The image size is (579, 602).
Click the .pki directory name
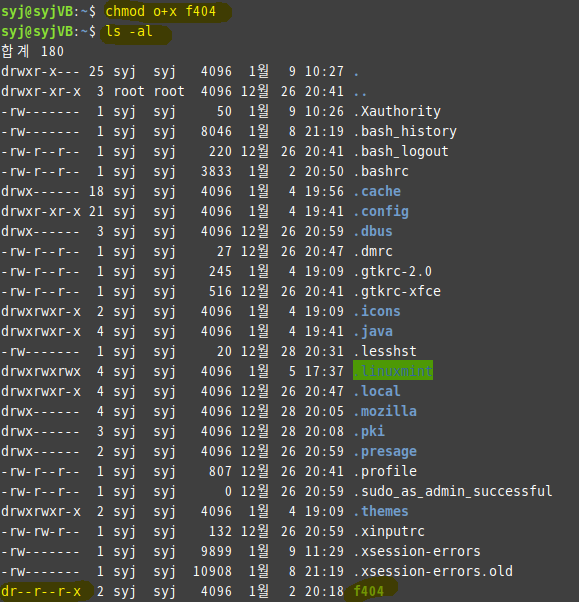[x=369, y=431]
